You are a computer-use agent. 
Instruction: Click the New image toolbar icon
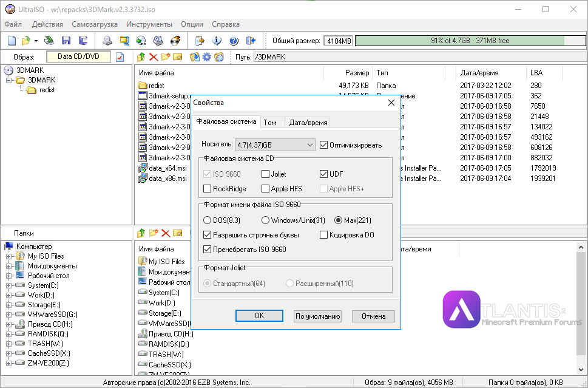coord(12,41)
